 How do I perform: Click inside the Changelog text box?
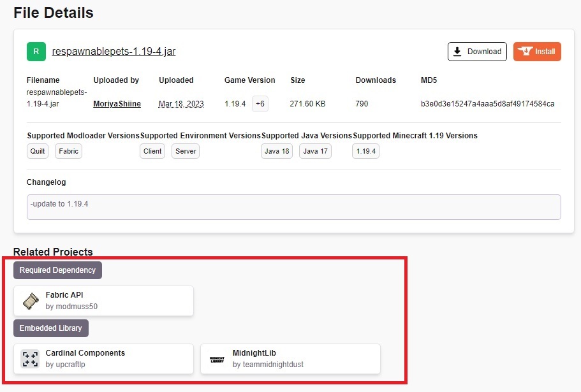pos(293,207)
